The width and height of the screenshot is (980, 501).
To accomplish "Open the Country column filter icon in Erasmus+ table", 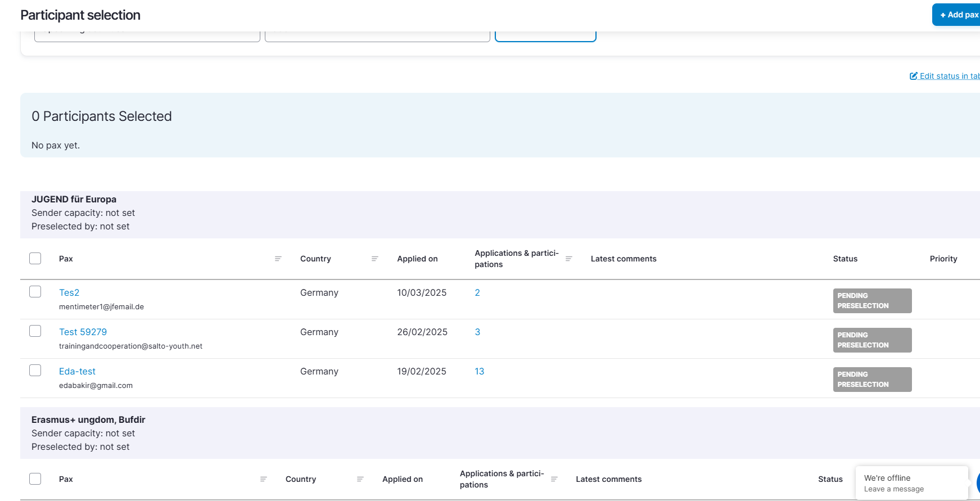I will click(x=360, y=479).
